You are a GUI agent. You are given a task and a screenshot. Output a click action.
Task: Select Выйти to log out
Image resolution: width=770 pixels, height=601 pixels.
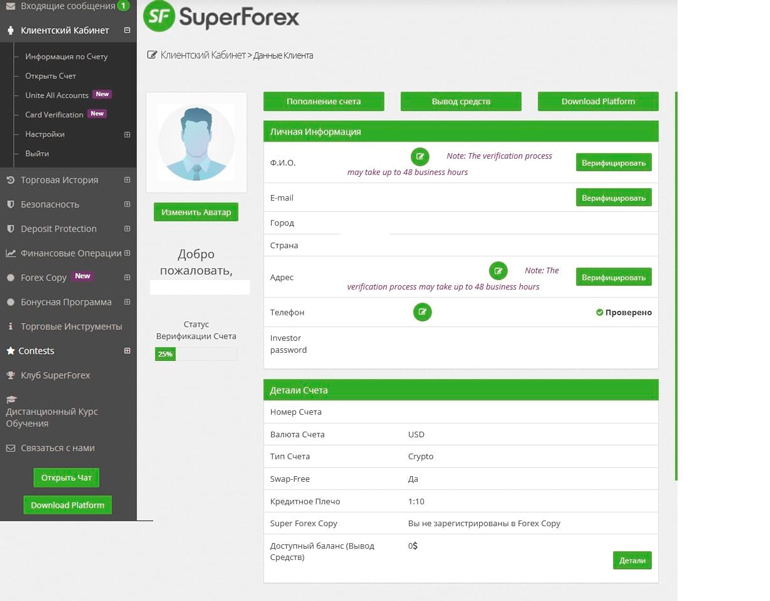tap(37, 154)
